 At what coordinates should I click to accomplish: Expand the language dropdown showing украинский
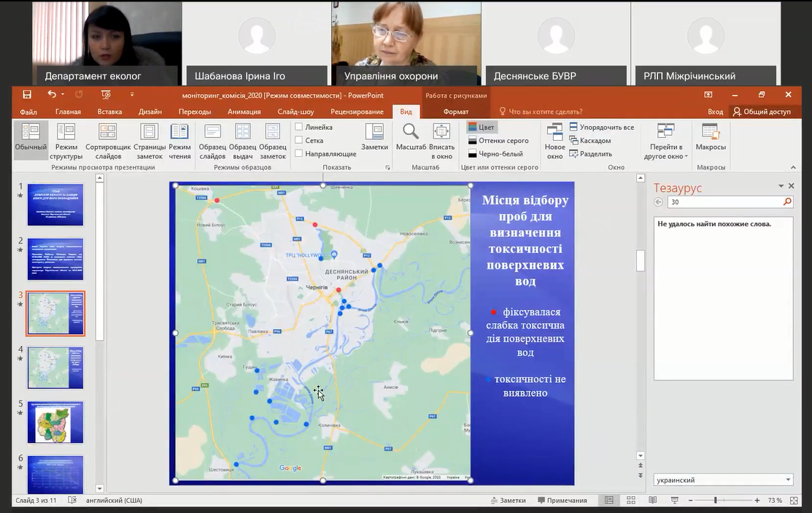pos(788,480)
